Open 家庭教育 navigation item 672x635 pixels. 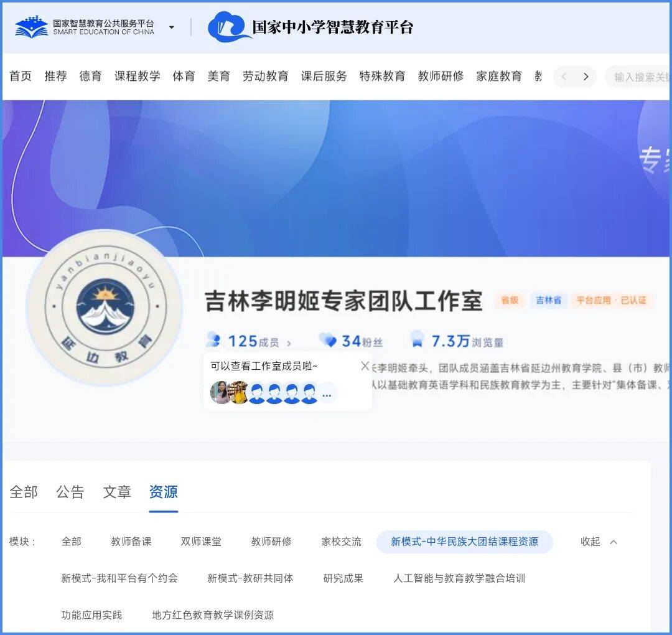coord(499,77)
